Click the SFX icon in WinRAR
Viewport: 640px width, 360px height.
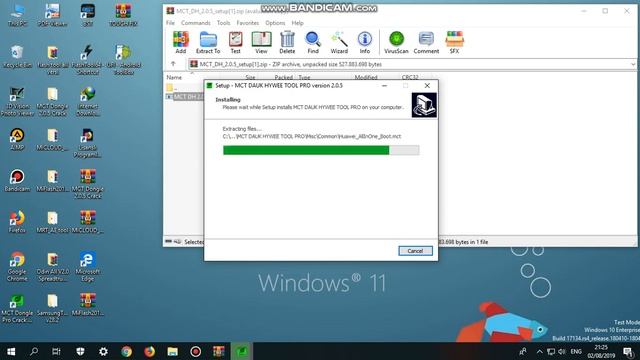pyautogui.click(x=454, y=42)
